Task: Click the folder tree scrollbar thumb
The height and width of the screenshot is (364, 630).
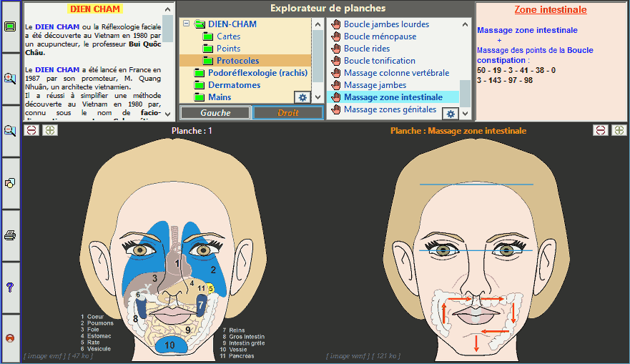Action: [318, 56]
